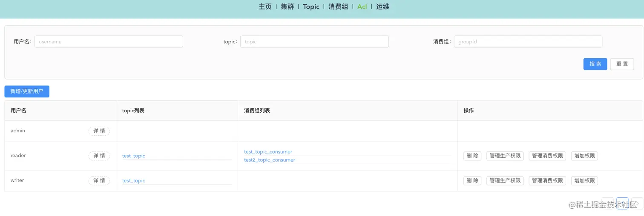
Task: Open the test2_topic_consumer link
Action: click(270, 160)
